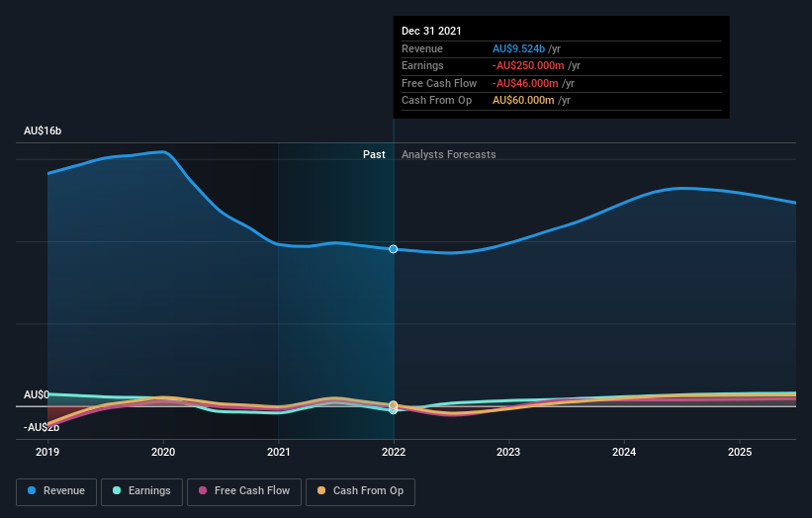Click the Analysts Forecasts label
The image size is (812, 518).
[x=448, y=154]
